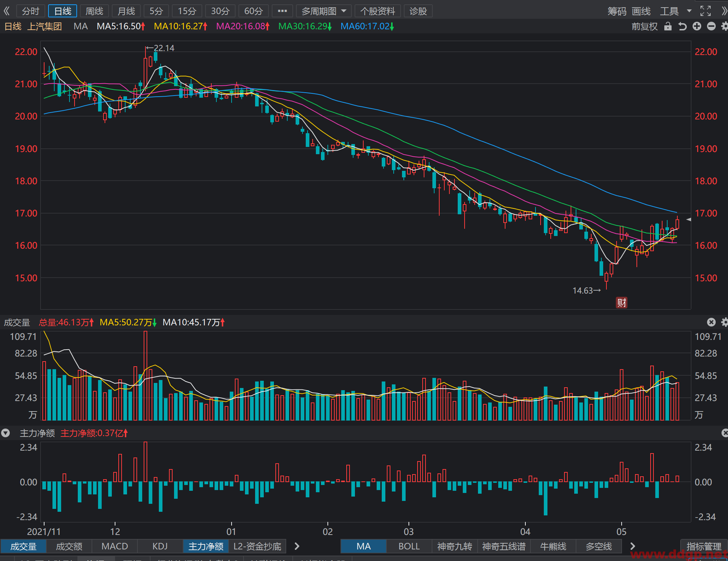The width and height of the screenshot is (728, 561).
Task: Click the undo arrow icon
Action: pos(682,26)
